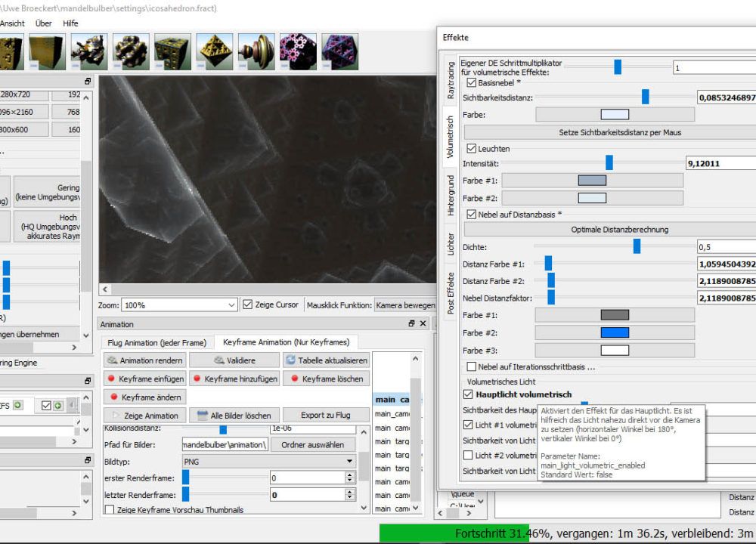Open the Raytracing vertical tab
This screenshot has height=544, width=756.
tap(451, 80)
